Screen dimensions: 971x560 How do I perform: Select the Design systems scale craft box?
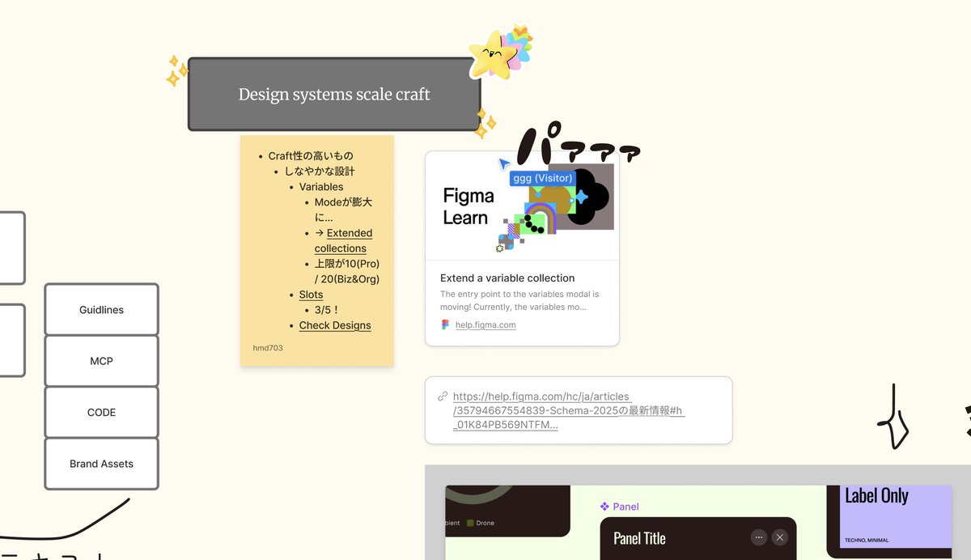pyautogui.click(x=334, y=94)
